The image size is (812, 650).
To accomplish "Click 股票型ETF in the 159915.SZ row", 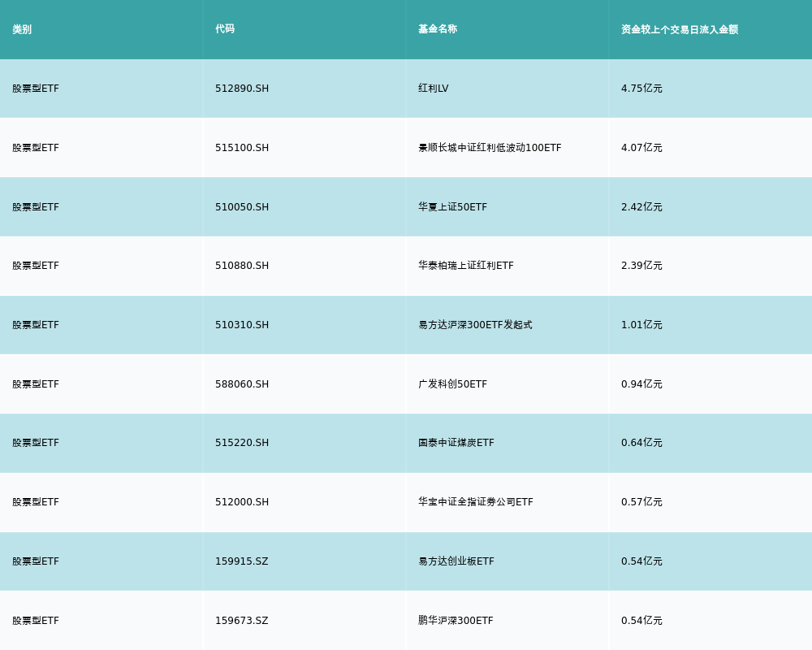I will click(x=36, y=561).
